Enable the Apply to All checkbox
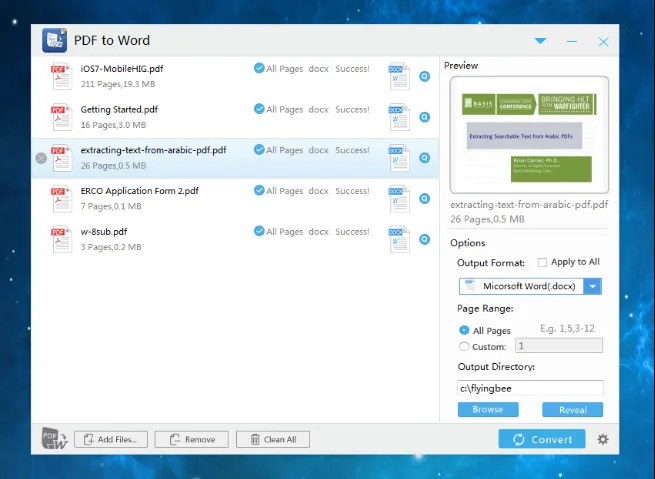Viewport: 655px width, 479px height. (x=542, y=262)
